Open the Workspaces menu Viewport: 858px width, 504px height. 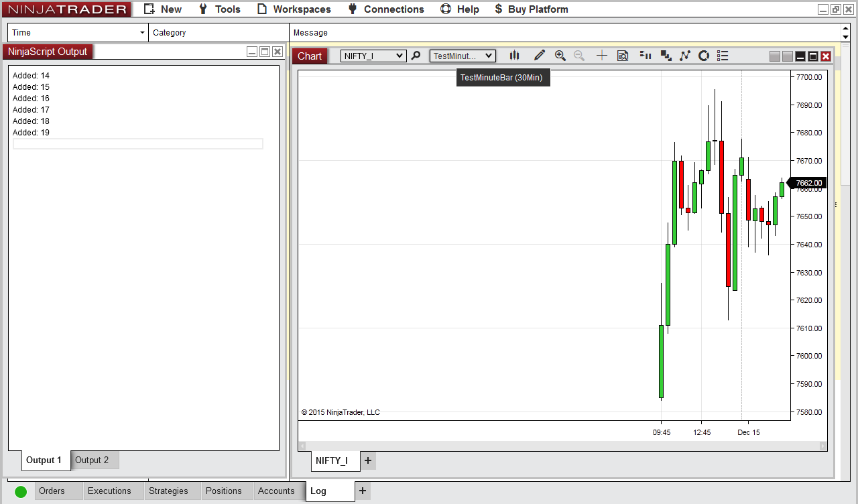click(294, 9)
